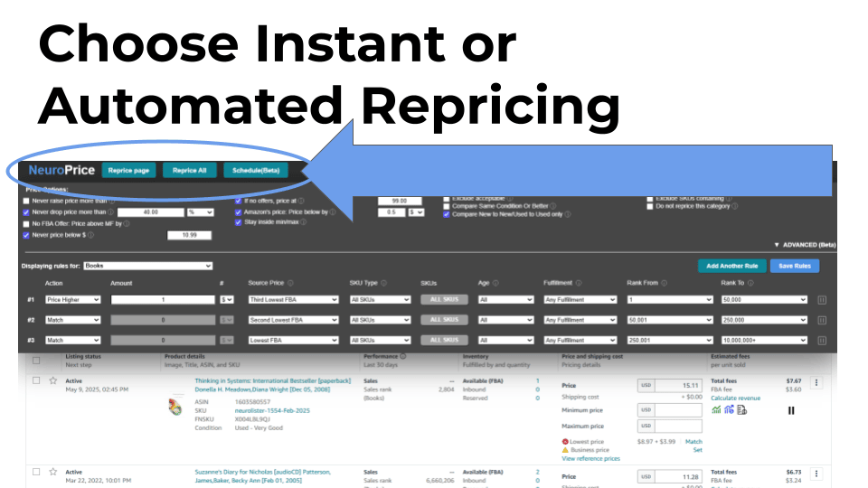The image size is (868, 488).
Task: Click the blue graph icon under Calculate revenue
Action: click(729, 410)
